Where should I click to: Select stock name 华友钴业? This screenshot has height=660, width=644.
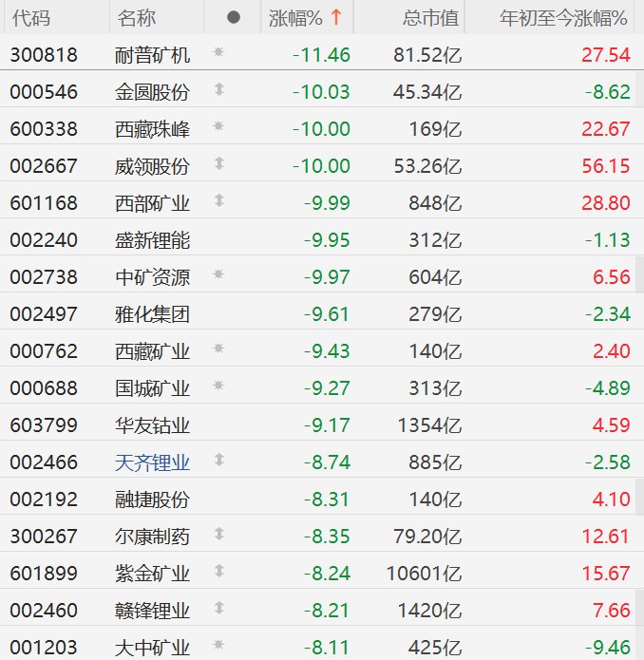pos(152,425)
